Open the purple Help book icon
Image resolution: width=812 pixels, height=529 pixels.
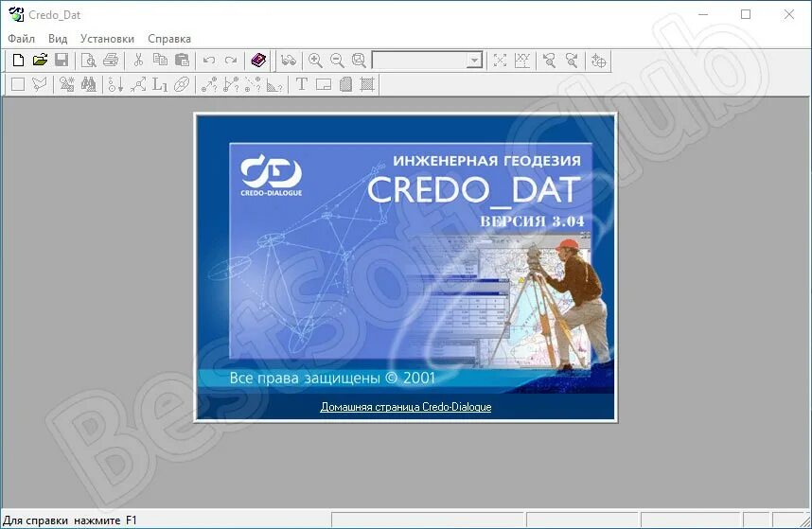tap(258, 61)
